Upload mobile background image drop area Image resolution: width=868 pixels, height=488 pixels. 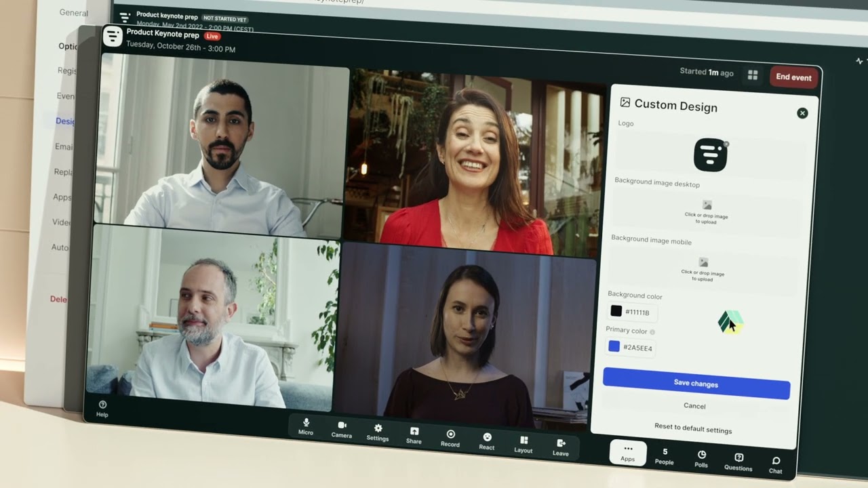pos(703,269)
